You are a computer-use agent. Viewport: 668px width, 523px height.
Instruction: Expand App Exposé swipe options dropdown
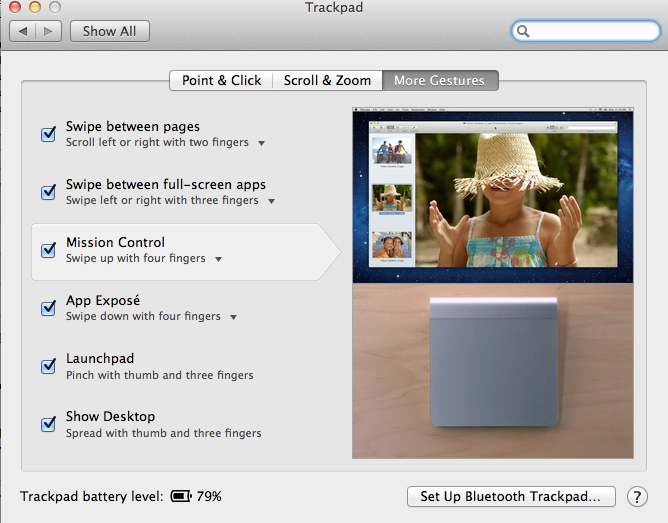233,317
